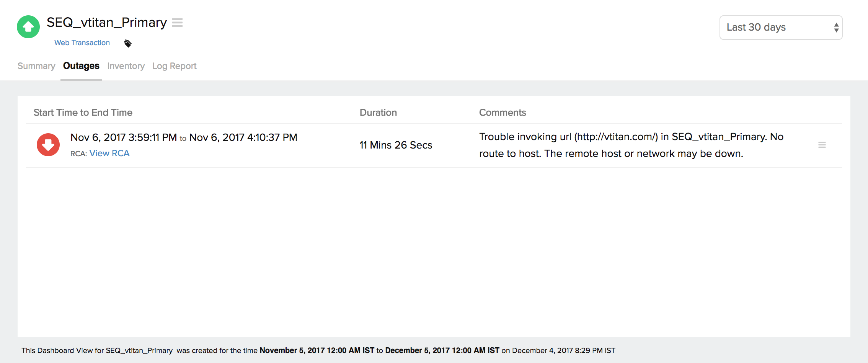The image size is (868, 363).
Task: Click the SEQ_vtitan_Primary monitor title
Action: click(x=107, y=23)
